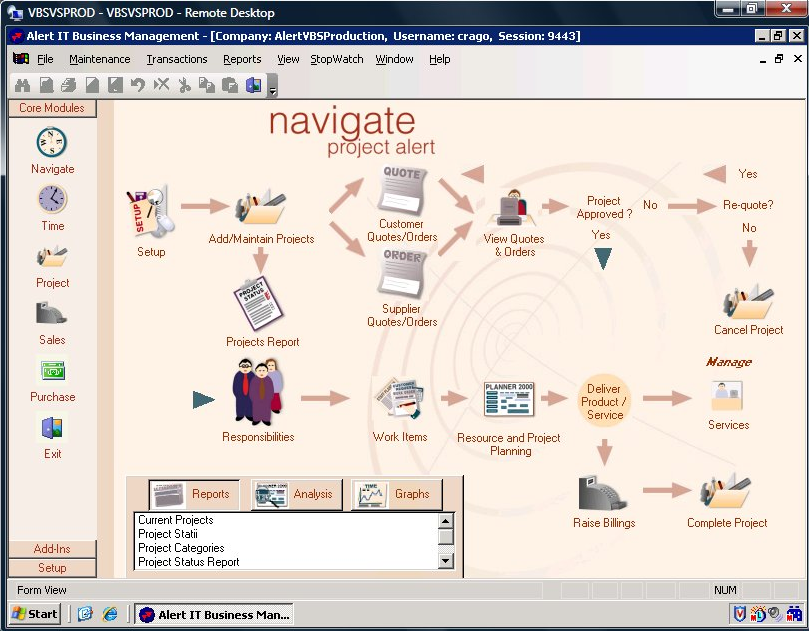
Task: Open the Projects Report clipboard icon
Action: (x=260, y=304)
